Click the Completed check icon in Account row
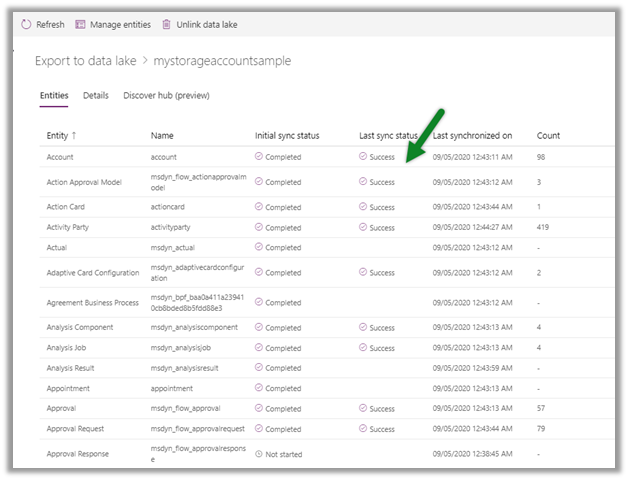The height and width of the screenshot is (480, 628). [x=259, y=157]
